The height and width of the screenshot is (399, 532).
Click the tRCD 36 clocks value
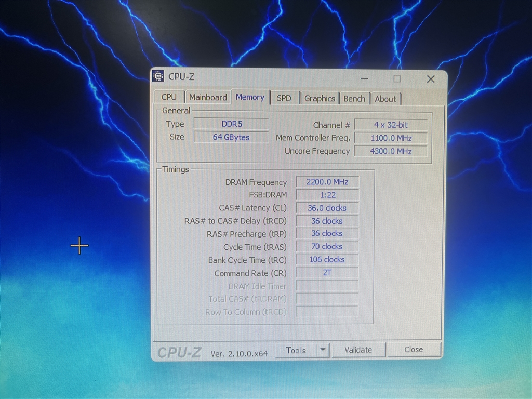[x=327, y=221]
